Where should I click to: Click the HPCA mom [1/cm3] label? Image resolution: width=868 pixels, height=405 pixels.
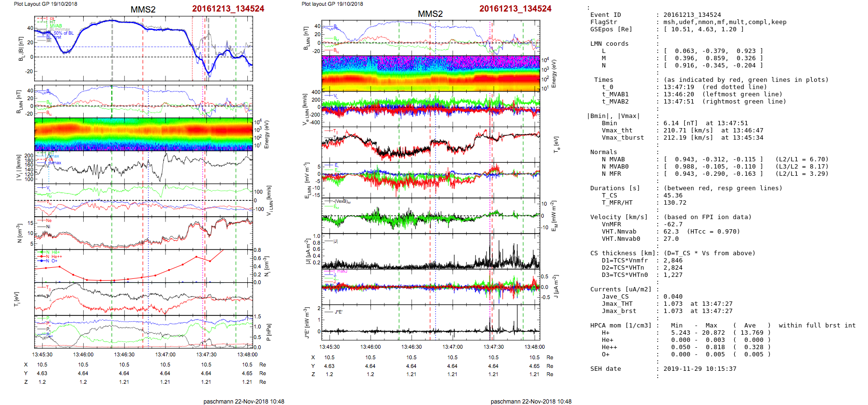(x=621, y=326)
